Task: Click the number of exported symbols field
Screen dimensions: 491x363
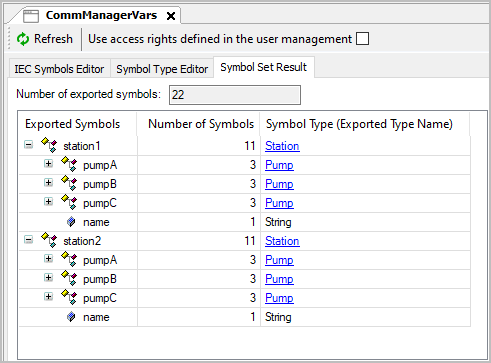Action: pyautogui.click(x=235, y=95)
